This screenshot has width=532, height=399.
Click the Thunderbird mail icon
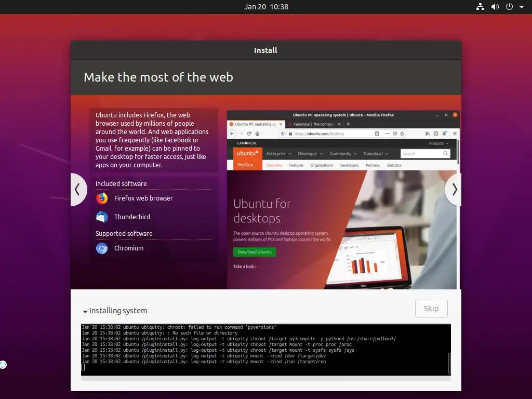102,217
